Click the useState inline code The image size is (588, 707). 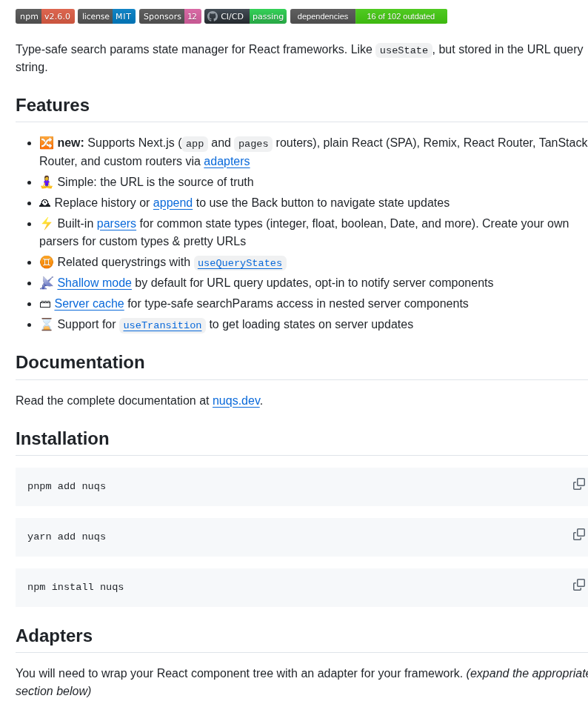pos(404,50)
